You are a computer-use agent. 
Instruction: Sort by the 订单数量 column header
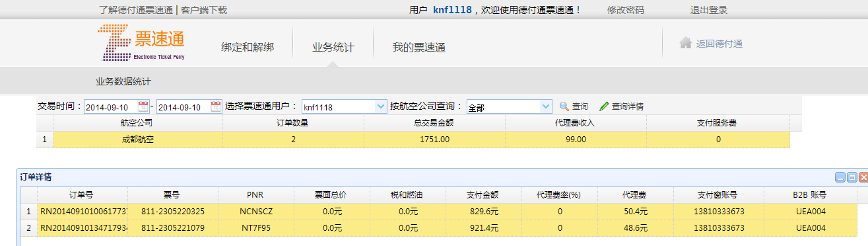coord(293,123)
